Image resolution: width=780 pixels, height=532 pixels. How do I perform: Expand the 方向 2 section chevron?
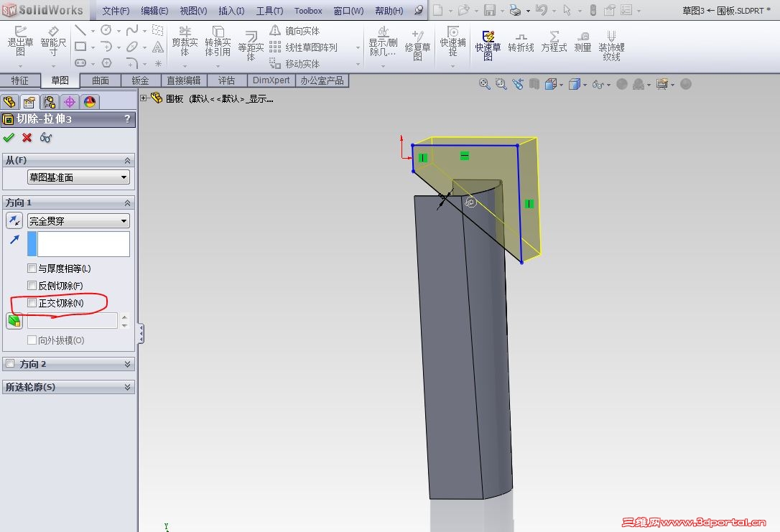coord(127,364)
